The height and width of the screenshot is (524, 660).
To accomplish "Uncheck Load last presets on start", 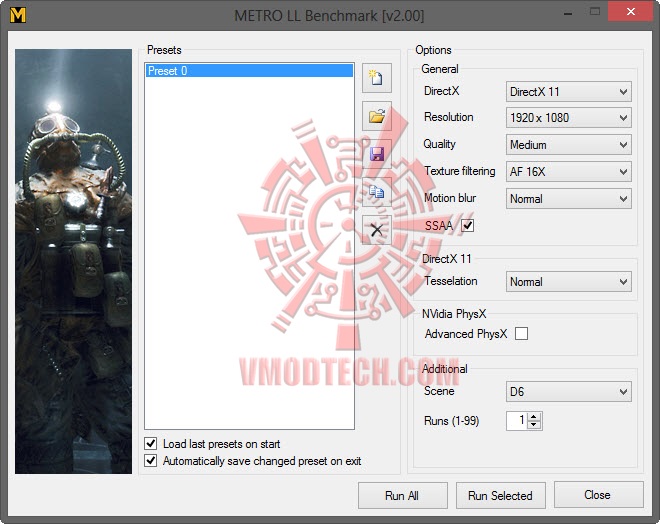I will click(x=151, y=443).
